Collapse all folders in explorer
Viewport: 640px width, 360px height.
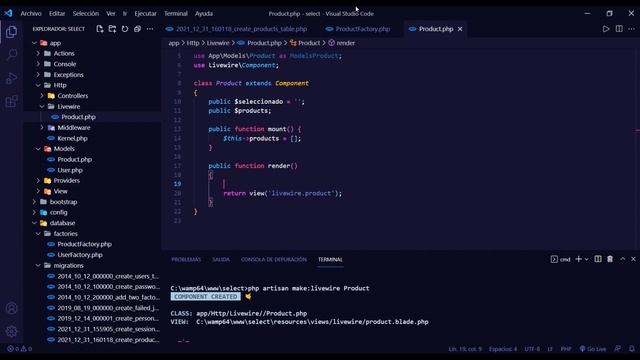click(138, 29)
